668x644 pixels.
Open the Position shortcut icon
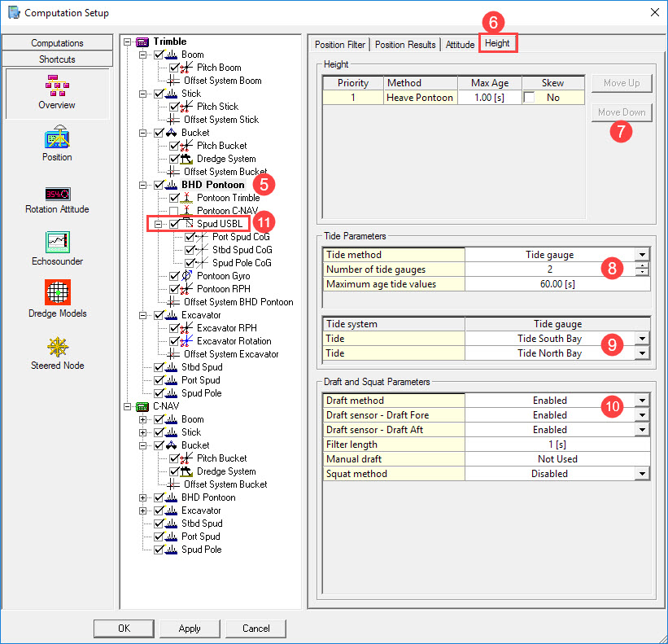(x=57, y=137)
